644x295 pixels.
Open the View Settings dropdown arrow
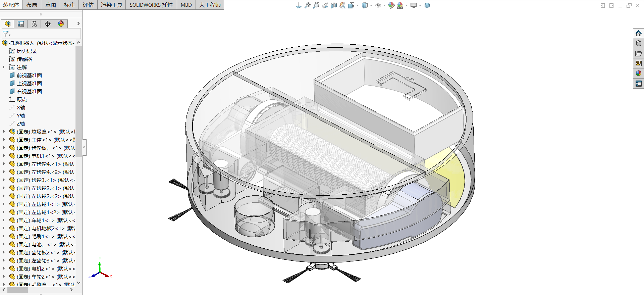tap(420, 5)
